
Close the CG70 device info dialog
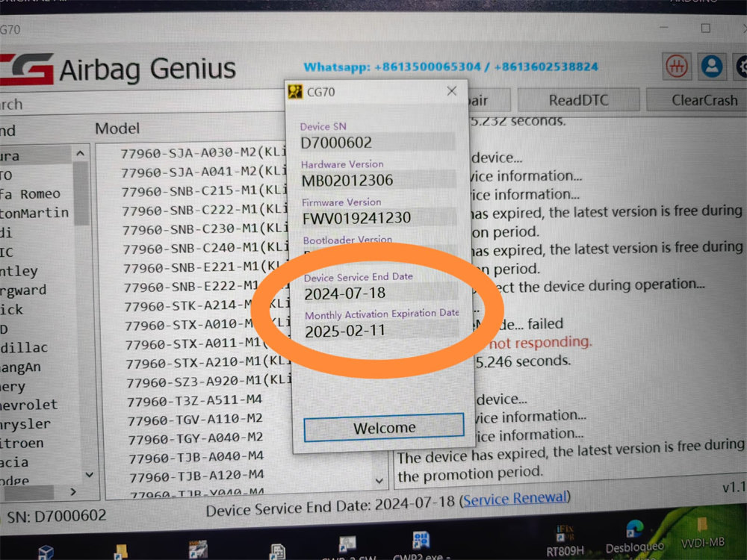click(452, 91)
